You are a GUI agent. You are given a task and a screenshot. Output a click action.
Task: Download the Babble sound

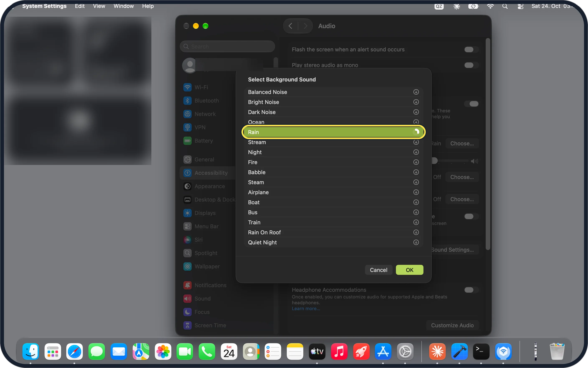[416, 172]
